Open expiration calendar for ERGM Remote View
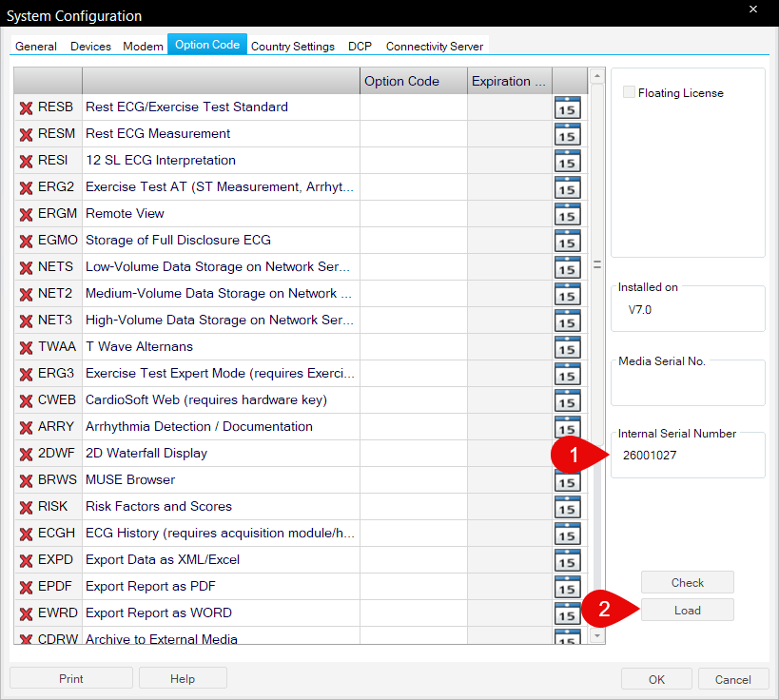 [567, 214]
